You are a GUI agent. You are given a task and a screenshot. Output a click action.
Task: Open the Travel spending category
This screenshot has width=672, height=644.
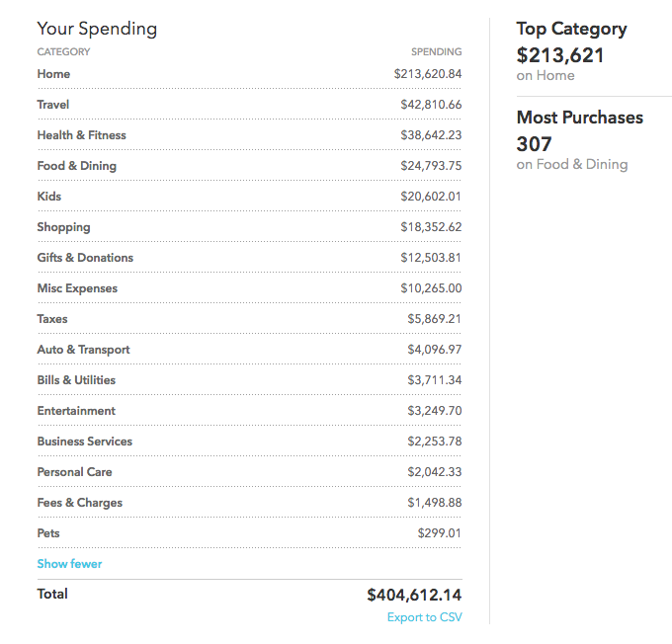(x=53, y=105)
